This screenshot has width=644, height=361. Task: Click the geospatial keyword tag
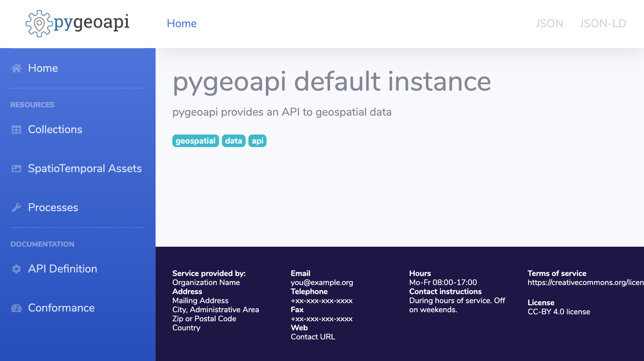point(195,141)
